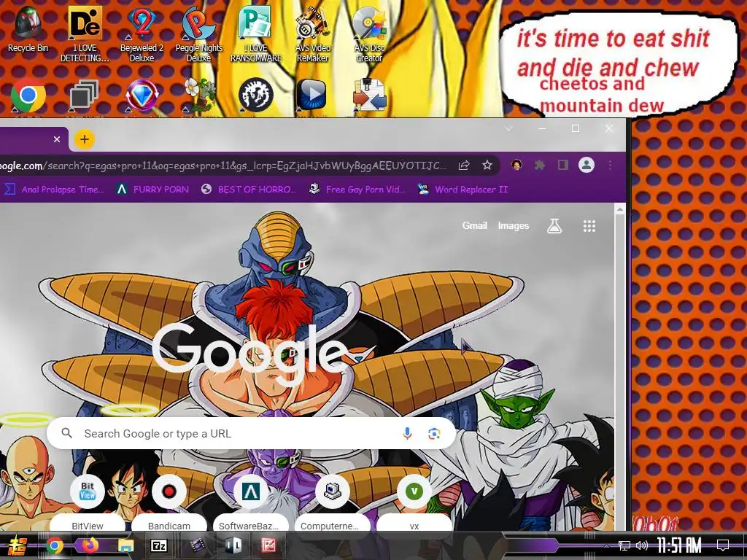The width and height of the screenshot is (747, 560).
Task: Open the Google Chrome desktop shortcut
Action: (28, 96)
